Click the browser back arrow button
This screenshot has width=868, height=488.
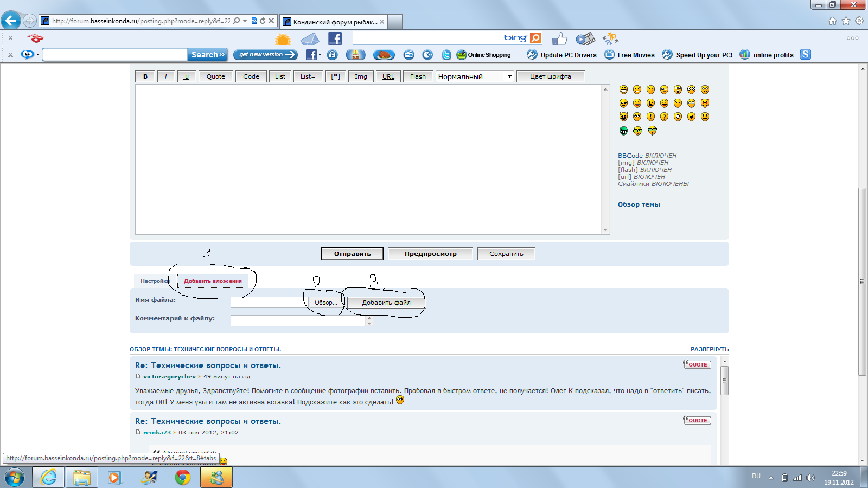[11, 21]
